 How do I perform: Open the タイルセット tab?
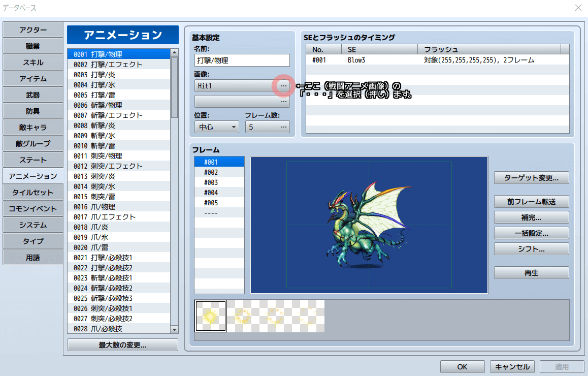tap(33, 193)
